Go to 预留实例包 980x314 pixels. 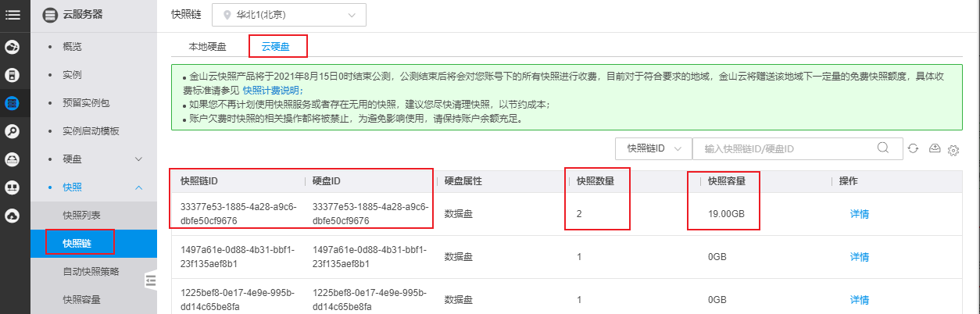(x=86, y=103)
